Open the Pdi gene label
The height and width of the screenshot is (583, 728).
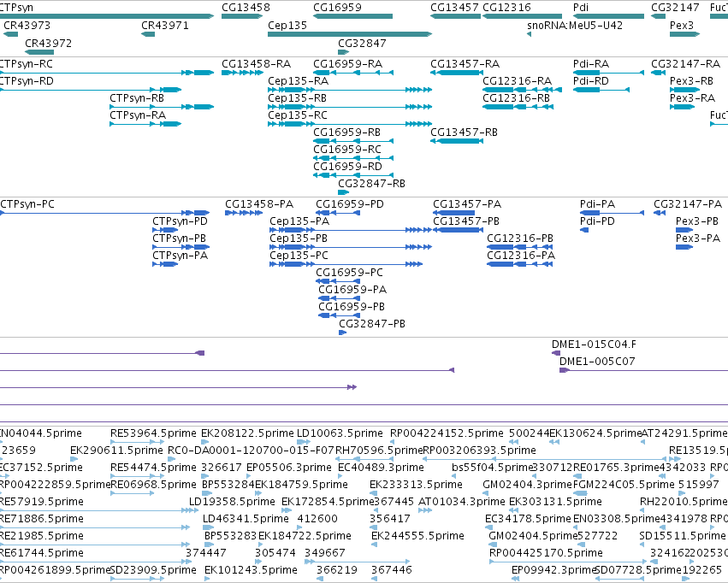point(581,8)
